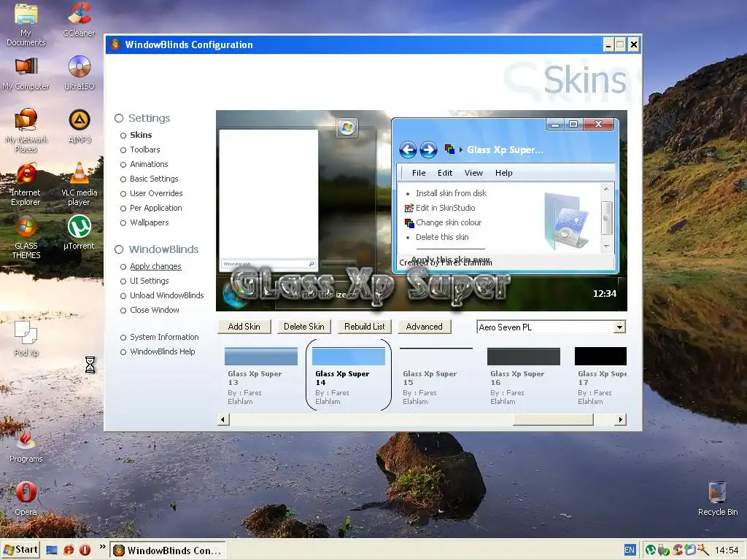Open My Network Places icon

(26, 131)
